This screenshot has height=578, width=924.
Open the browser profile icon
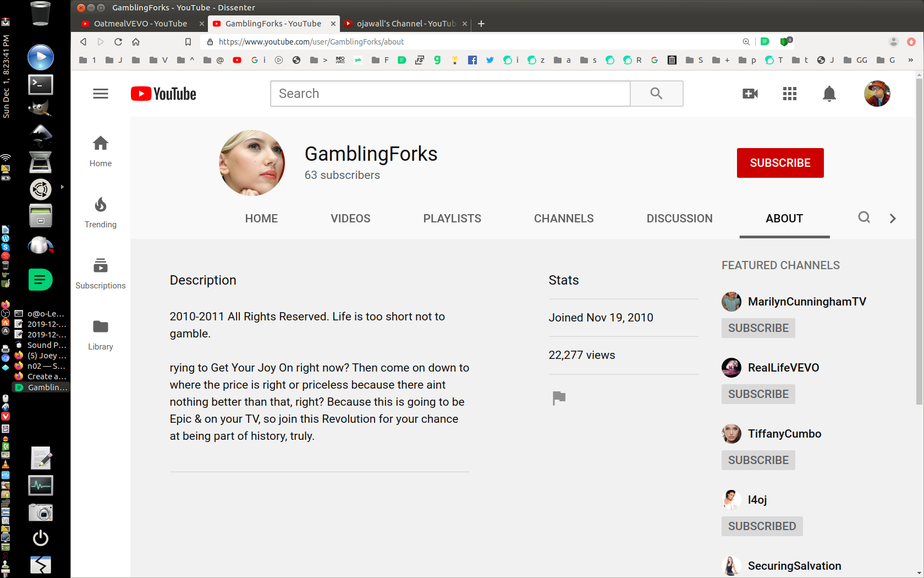pos(894,42)
